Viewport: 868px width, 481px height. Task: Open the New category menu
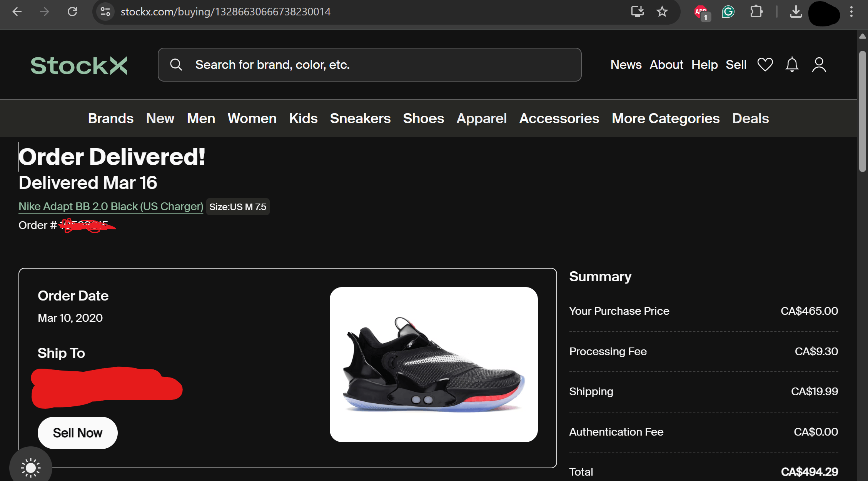pos(160,119)
